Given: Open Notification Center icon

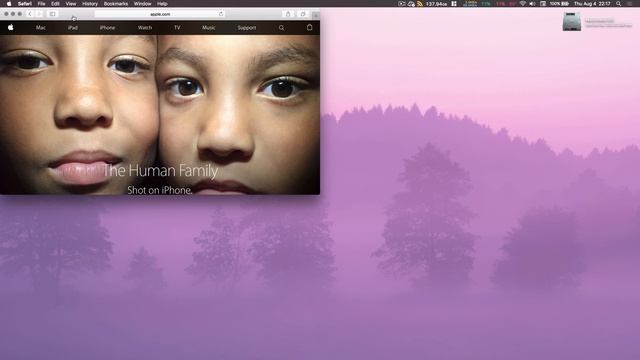Looking at the screenshot, I should pyautogui.click(x=630, y=4).
